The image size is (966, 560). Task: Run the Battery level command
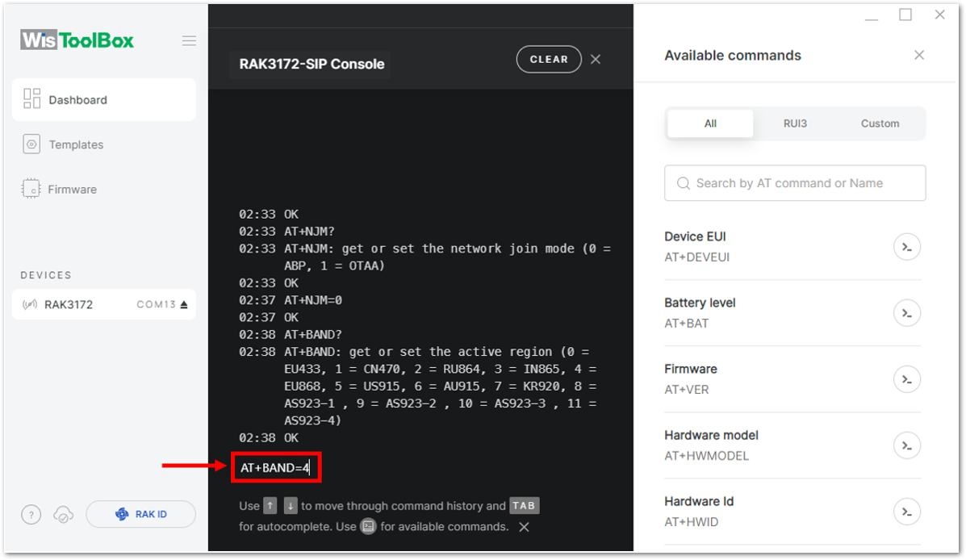[907, 313]
